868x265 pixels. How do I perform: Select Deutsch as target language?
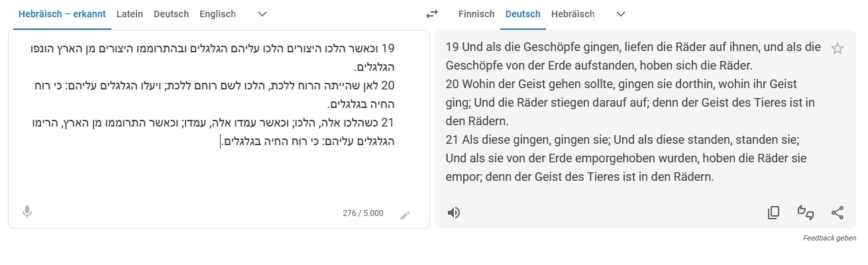523,14
